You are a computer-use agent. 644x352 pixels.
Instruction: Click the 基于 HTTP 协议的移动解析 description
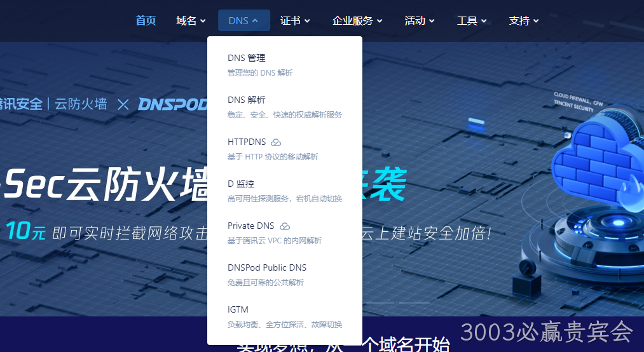pos(273,157)
